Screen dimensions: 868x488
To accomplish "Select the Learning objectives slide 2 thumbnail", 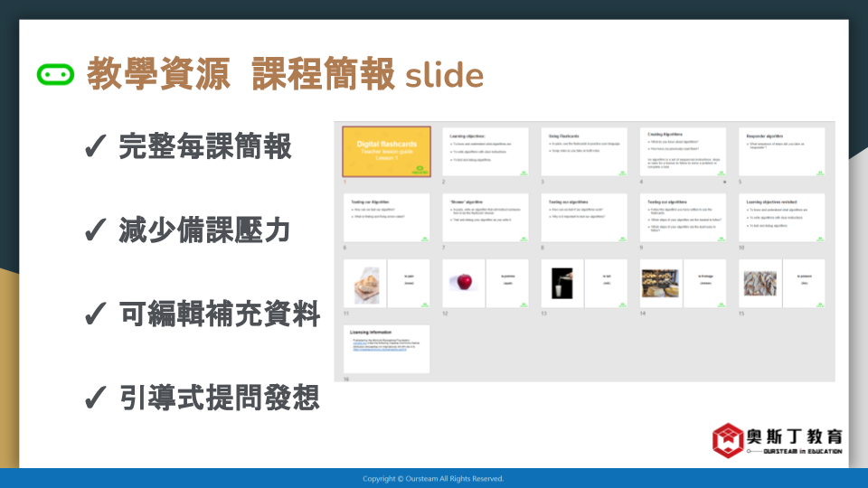I will tap(486, 151).
